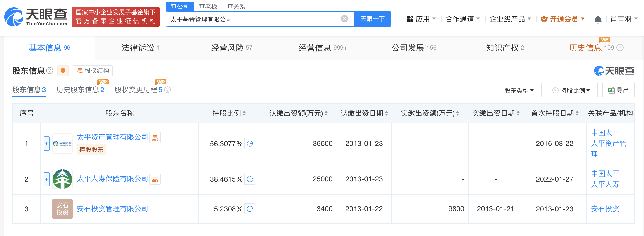Click the orange shareholder alert bell icon
This screenshot has height=236, width=644.
coord(63,71)
